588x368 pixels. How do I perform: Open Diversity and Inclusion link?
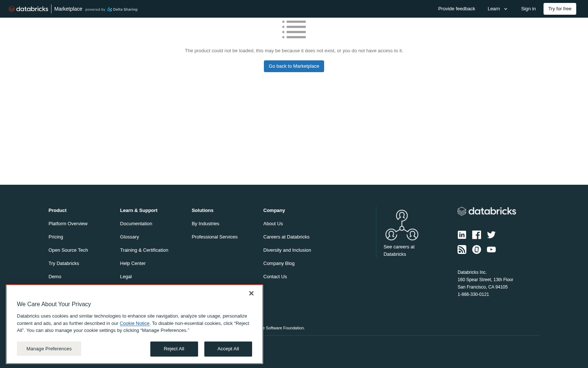pos(287,250)
